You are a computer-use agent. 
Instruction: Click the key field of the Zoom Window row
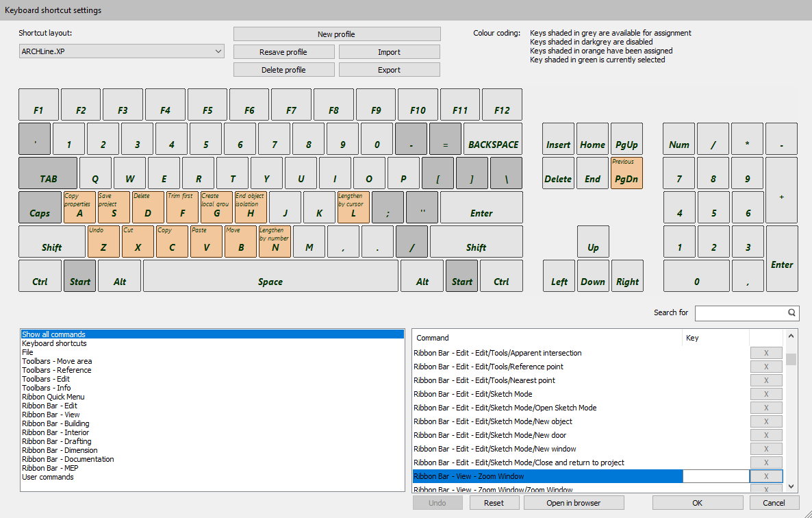tap(716, 477)
